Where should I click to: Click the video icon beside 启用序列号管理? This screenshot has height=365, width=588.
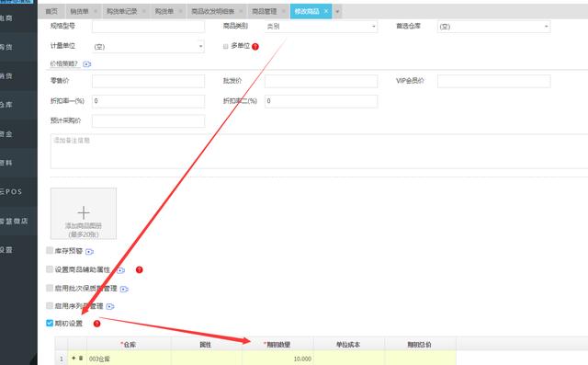110,306
